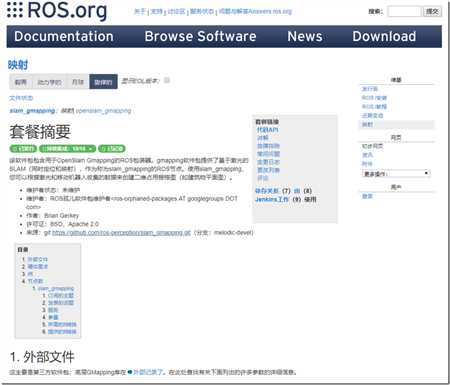This screenshot has height=385, width=450.
Task: Open the openslam_gmapping link
Action: pos(103,111)
